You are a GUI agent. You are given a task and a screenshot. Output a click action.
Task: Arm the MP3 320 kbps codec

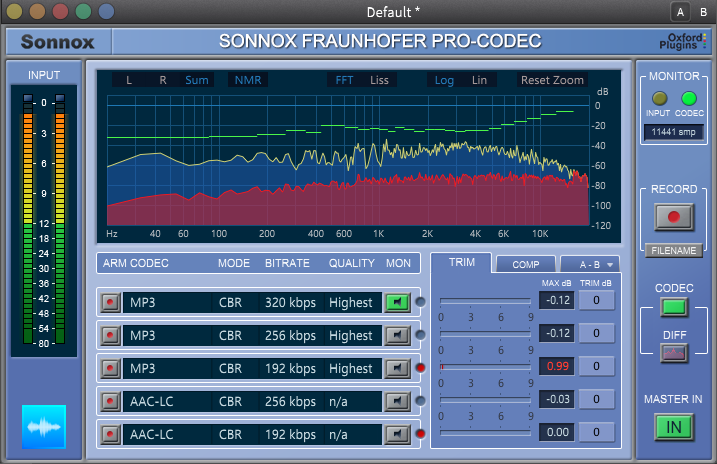coord(110,302)
